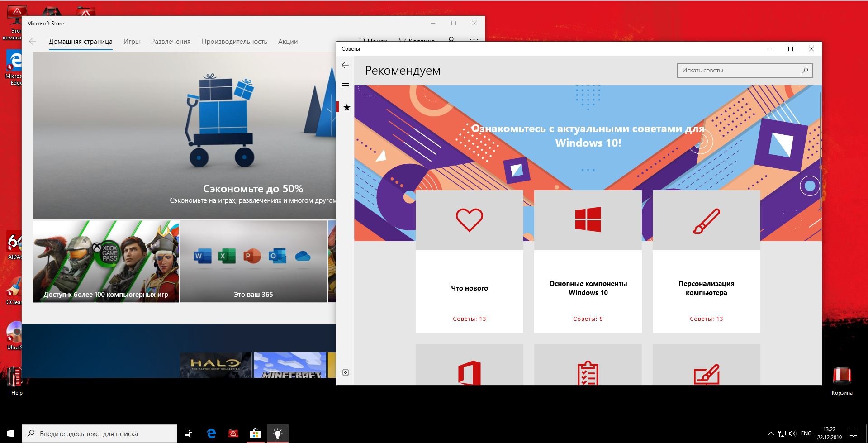The image size is (868, 443).
Task: Open the 'Что нового' tips card
Action: (x=470, y=262)
